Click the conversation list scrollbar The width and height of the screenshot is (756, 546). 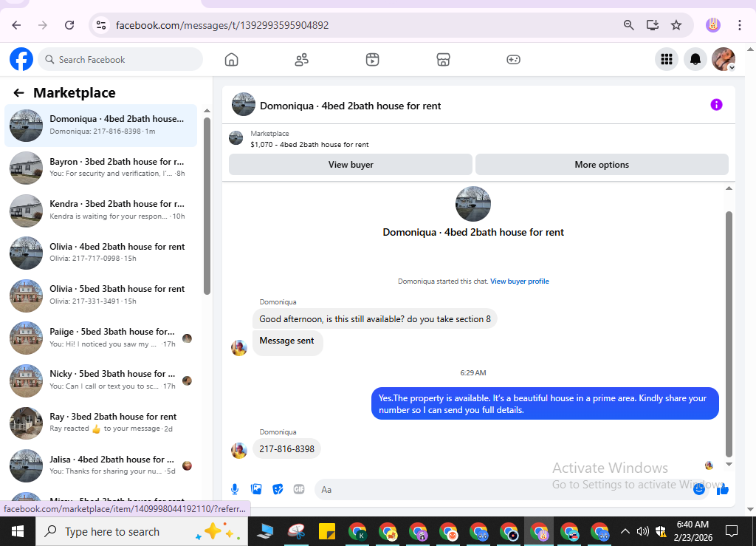point(207,206)
